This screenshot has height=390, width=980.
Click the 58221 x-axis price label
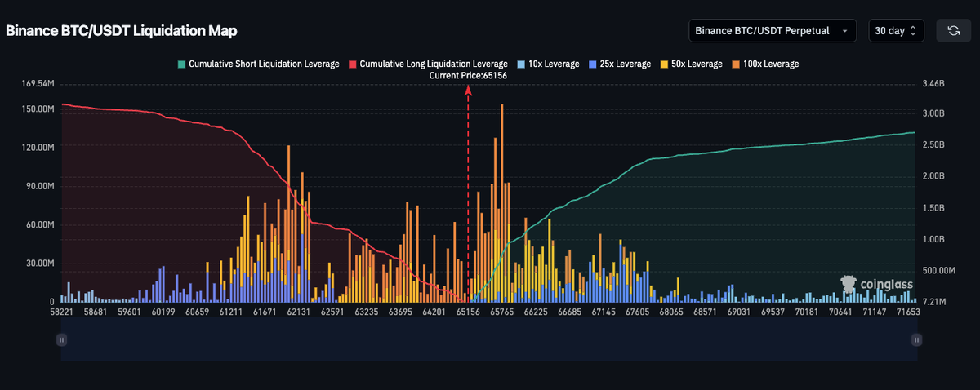click(61, 312)
